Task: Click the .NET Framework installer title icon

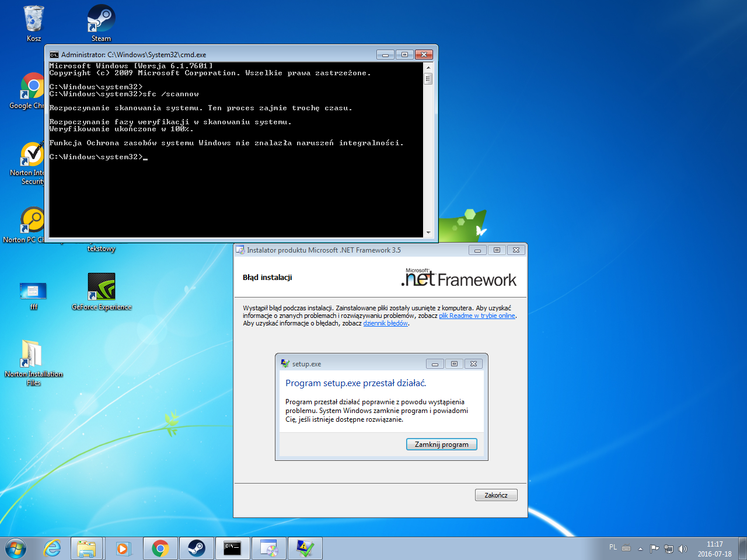Action: (240, 250)
